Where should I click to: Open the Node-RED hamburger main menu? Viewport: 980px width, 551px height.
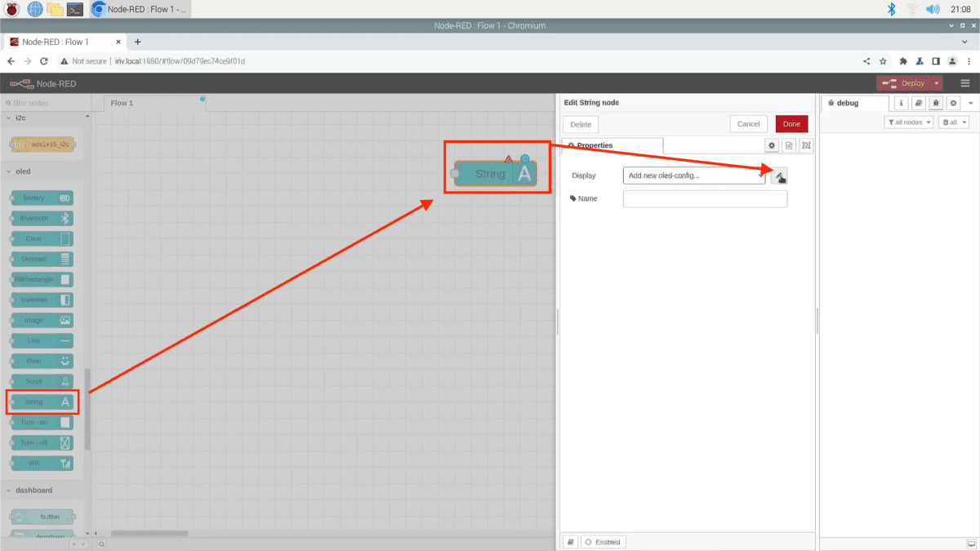(x=965, y=83)
